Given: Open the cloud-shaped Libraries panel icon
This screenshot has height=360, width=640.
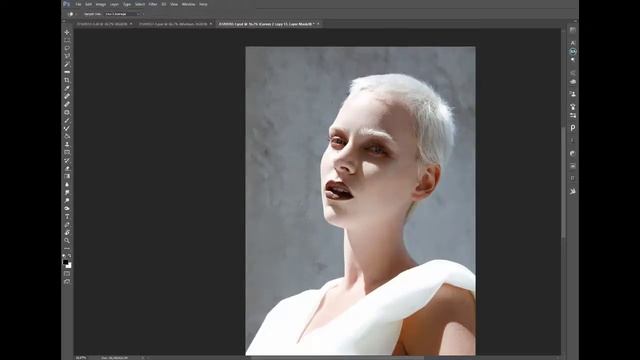Looking at the screenshot, I should pyautogui.click(x=573, y=82).
